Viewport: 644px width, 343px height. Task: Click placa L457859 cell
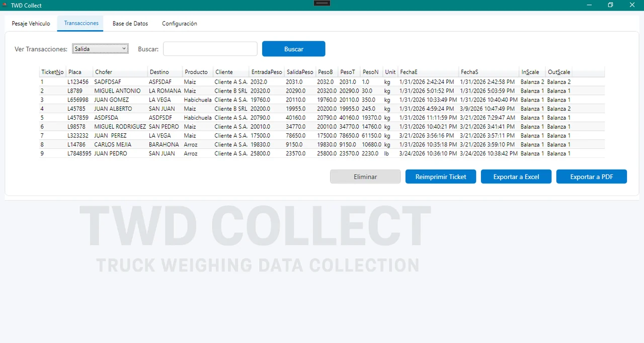pos(78,118)
